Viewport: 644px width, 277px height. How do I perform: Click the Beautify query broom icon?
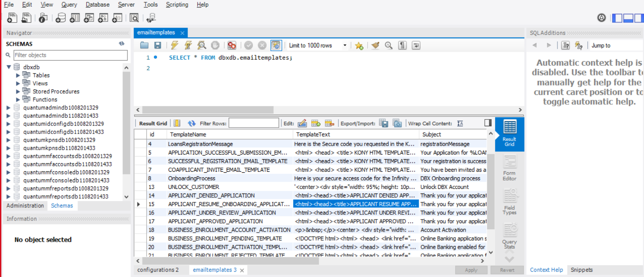click(375, 45)
